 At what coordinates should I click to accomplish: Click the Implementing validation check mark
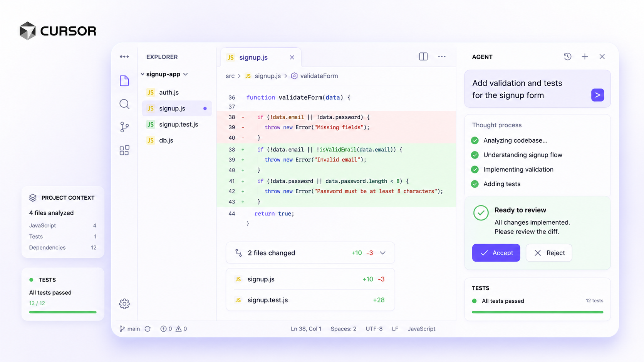pos(475,170)
